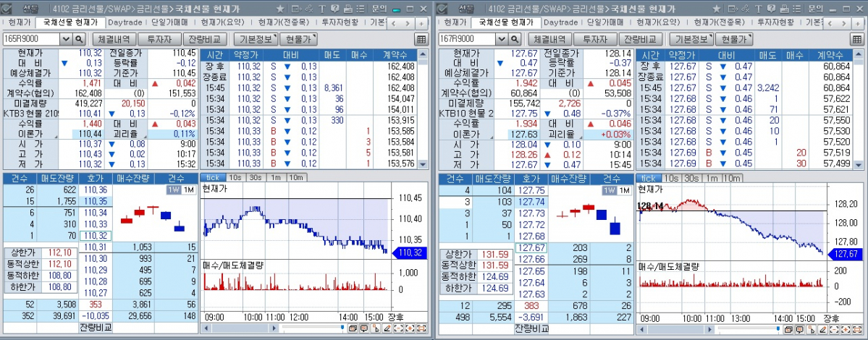
Task: Click fit-to-screen icon in left chart toolbar
Action: pyautogui.click(x=421, y=328)
